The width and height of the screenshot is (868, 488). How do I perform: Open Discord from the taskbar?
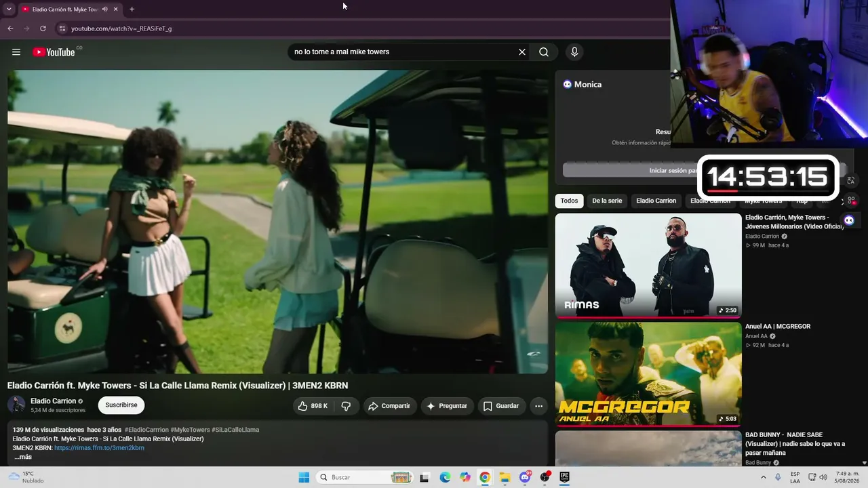point(525,477)
